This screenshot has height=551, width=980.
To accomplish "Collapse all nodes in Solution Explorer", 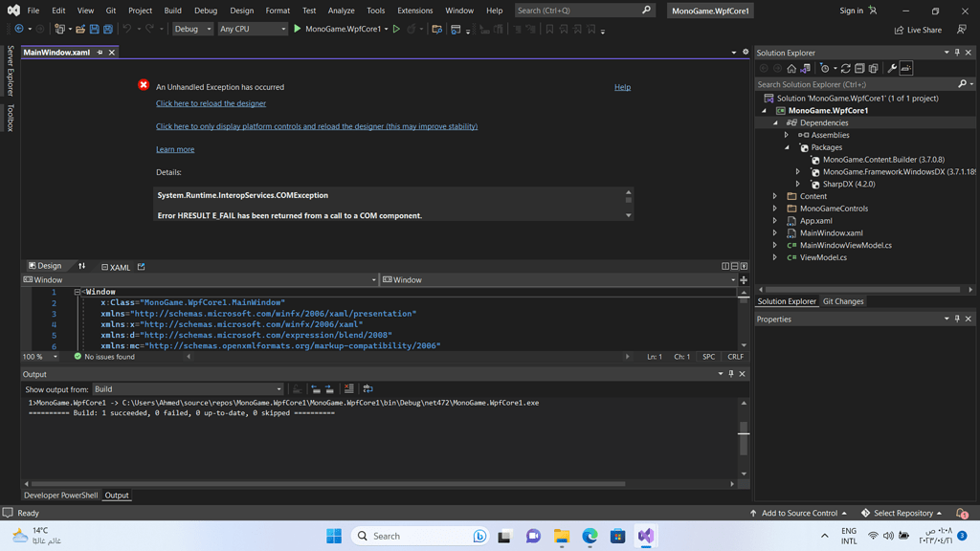I will tap(859, 68).
